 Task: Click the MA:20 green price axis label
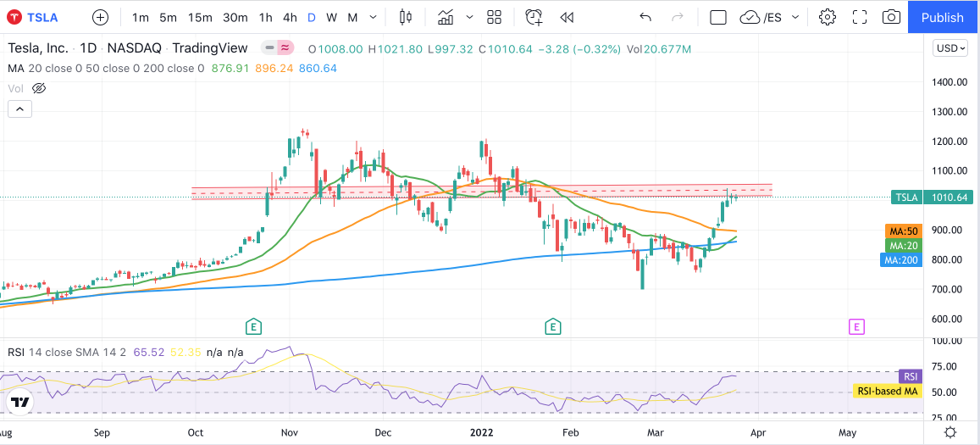903,245
